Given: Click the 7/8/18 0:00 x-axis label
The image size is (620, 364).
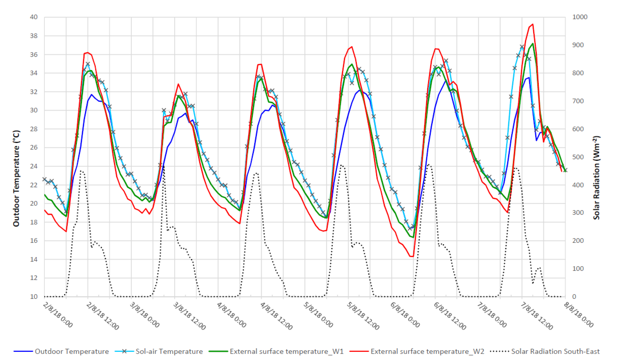Looking at the screenshot, I should coord(492,315).
